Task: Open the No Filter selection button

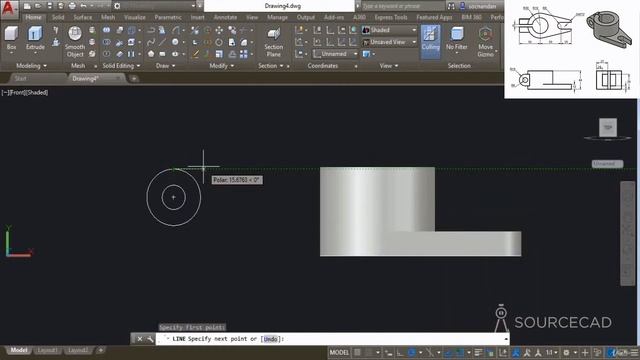Action: pos(456,40)
